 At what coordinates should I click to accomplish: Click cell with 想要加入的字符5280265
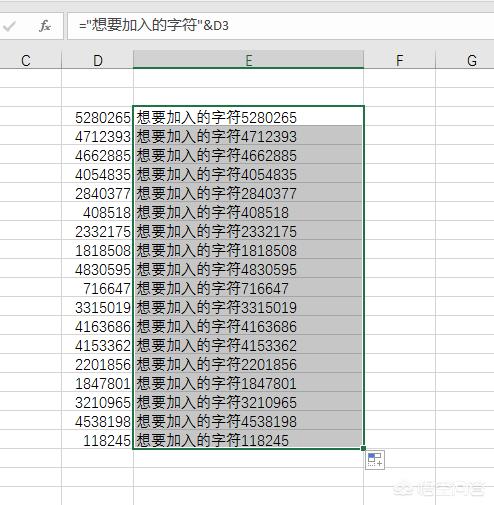(248, 116)
